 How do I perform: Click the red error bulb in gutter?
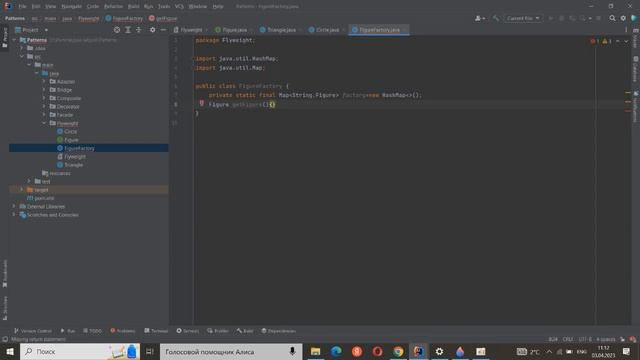[x=202, y=103]
